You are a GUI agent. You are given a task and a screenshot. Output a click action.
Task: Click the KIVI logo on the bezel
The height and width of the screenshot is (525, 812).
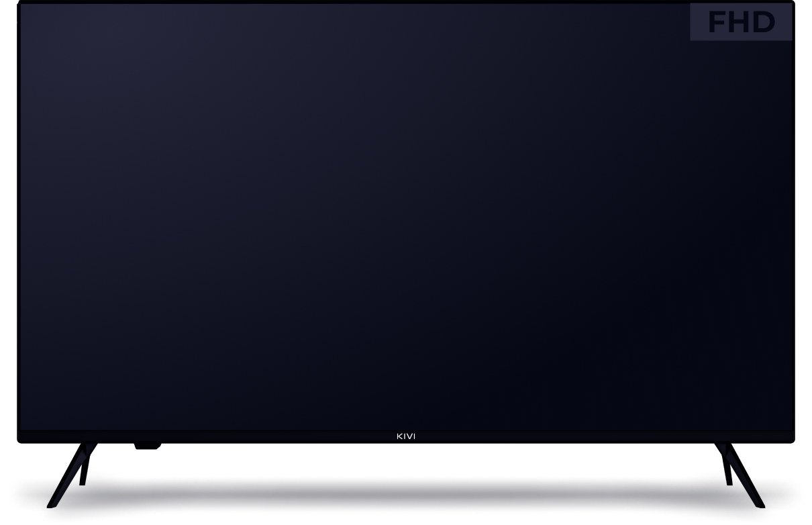[x=406, y=437]
